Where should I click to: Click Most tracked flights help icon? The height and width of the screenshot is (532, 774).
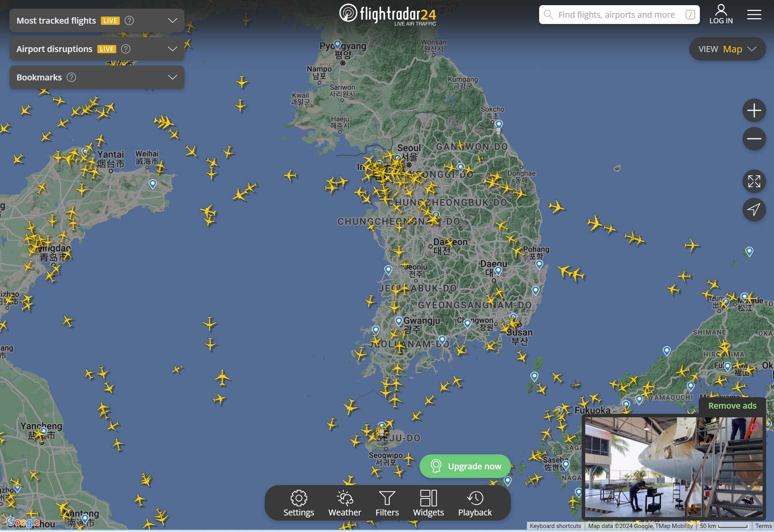click(129, 20)
